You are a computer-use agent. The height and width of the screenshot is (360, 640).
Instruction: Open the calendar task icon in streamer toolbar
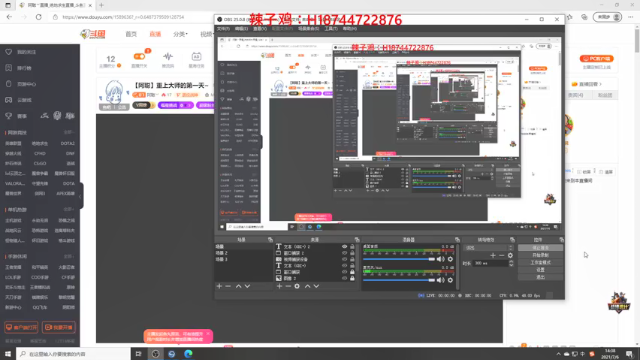pos(196,56)
